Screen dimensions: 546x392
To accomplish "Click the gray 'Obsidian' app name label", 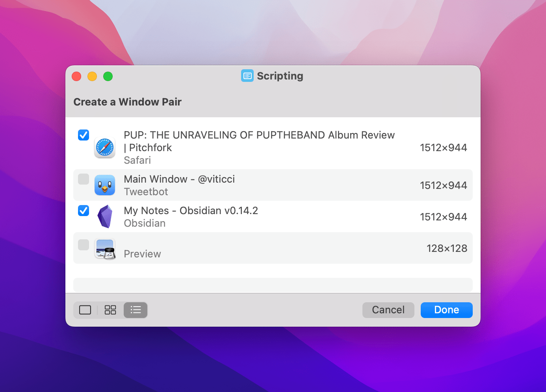I will 145,223.
